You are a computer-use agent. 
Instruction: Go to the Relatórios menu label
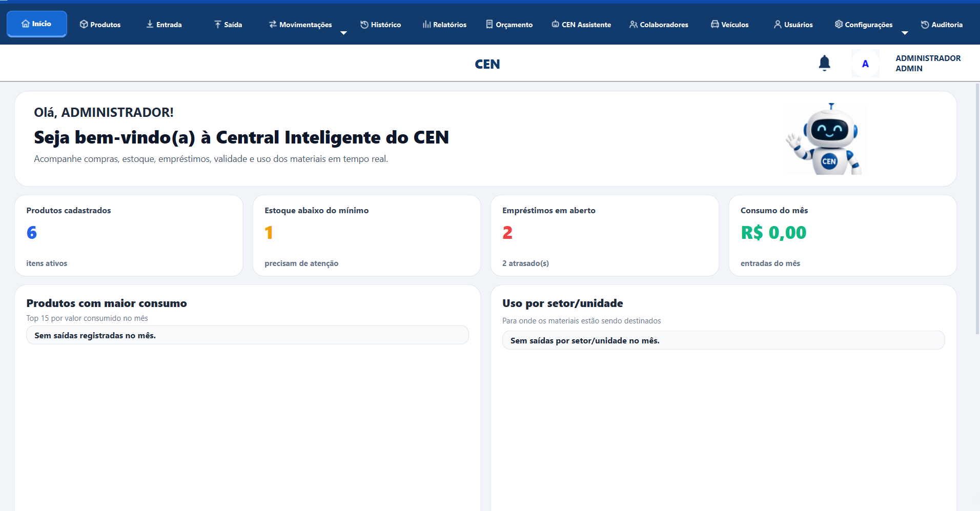(450, 25)
